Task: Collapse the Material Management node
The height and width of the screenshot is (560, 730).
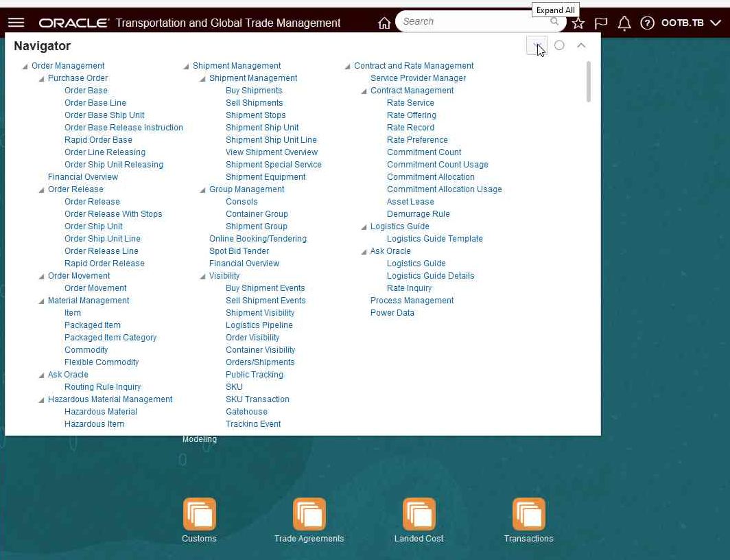Action: (41, 301)
